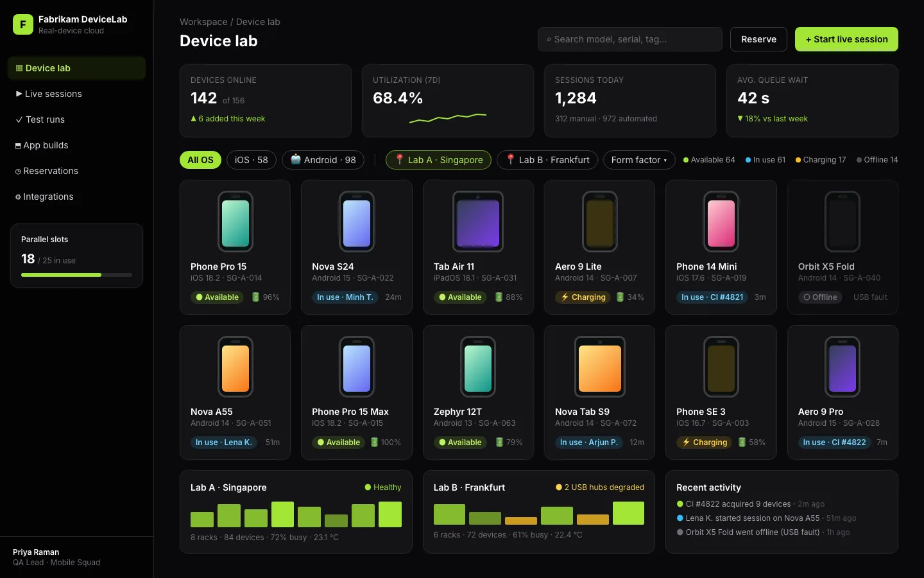
Task: Click the battery icon on Zephyr 12T card
Action: (x=499, y=442)
